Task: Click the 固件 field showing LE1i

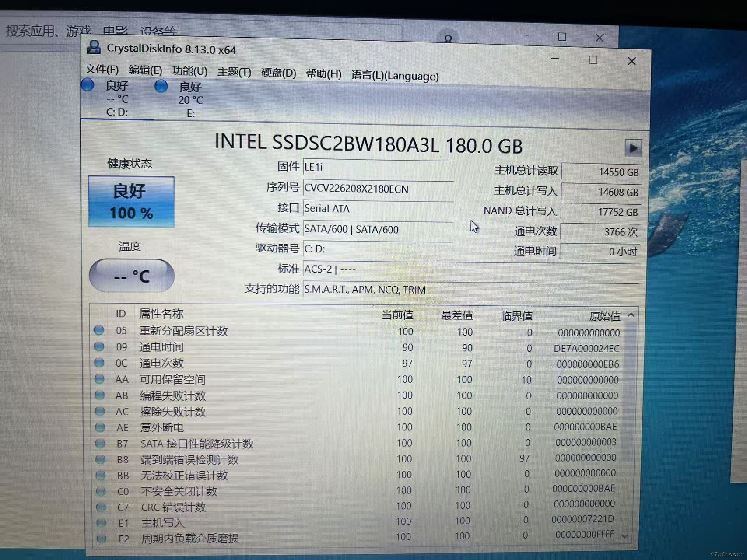Action: pos(378,167)
